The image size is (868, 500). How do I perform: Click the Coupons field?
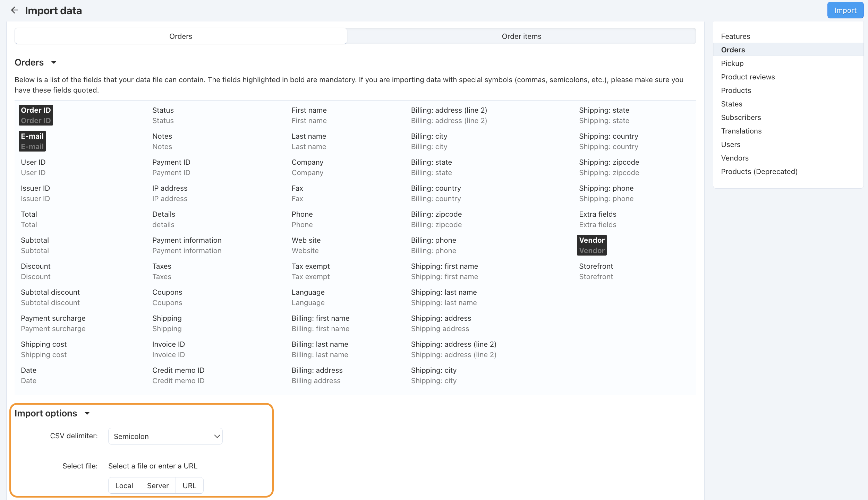(167, 297)
